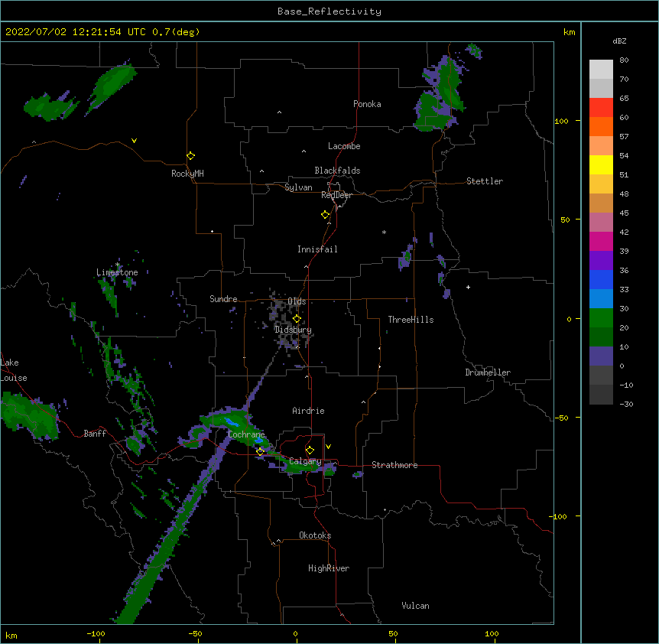This screenshot has height=644, width=659.
Task: Select the yellow diamond marker below Cochrane
Action: [x=260, y=451]
